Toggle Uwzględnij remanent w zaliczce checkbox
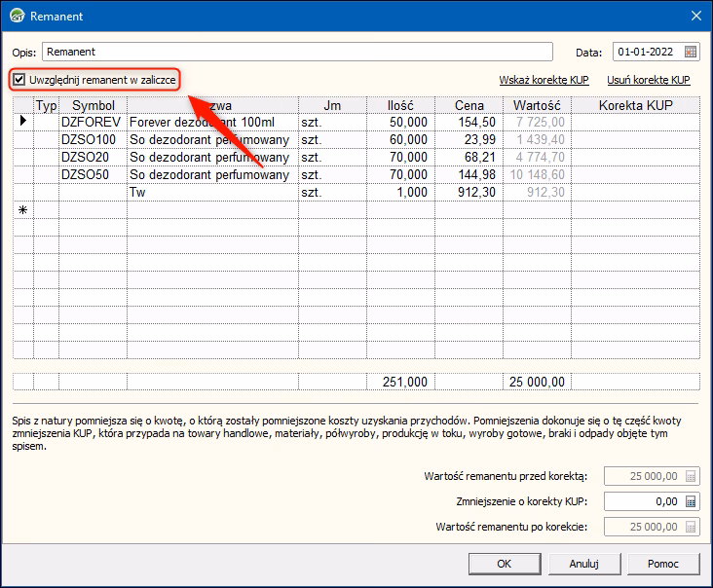Screen dimensions: 713x588 coord(19,79)
